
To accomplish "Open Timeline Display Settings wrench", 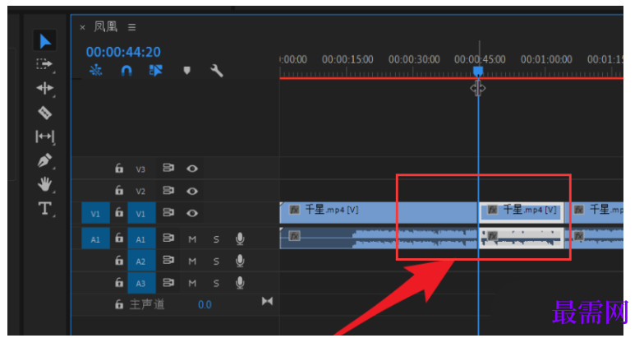I will click(x=217, y=71).
